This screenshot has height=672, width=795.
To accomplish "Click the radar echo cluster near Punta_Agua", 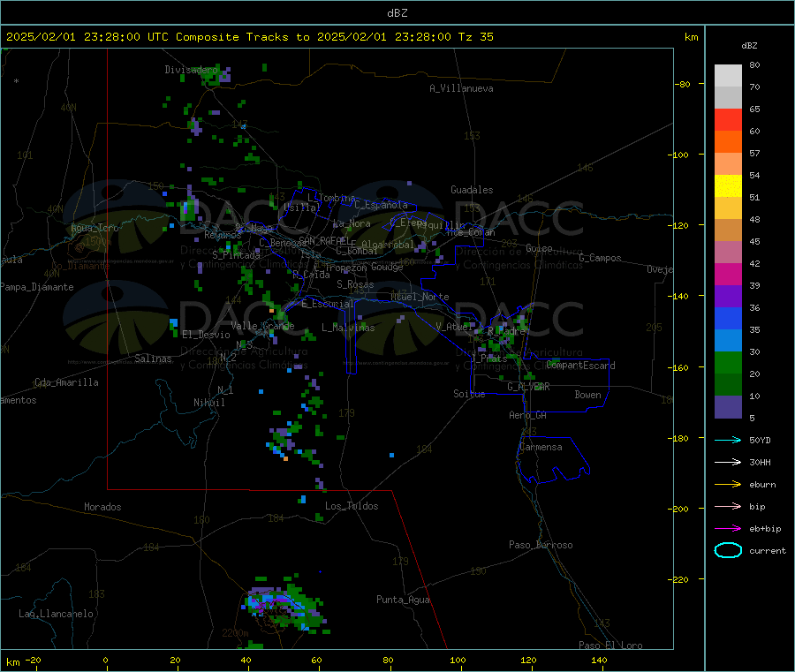I will pos(285,606).
